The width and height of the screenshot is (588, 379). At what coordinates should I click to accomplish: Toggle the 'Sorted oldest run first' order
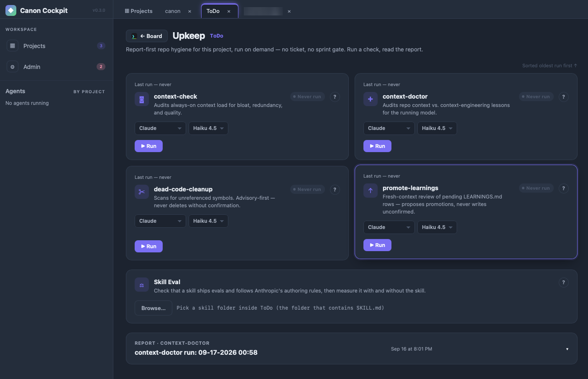coord(550,66)
